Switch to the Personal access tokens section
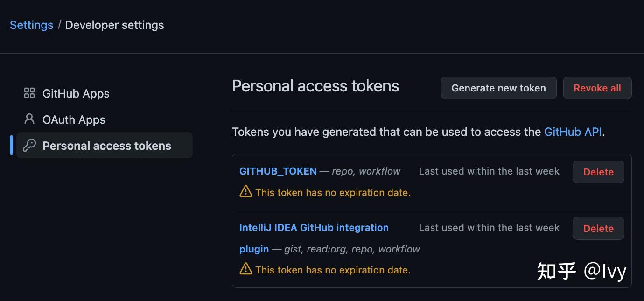Screen dimensions: 644x301 coord(106,145)
